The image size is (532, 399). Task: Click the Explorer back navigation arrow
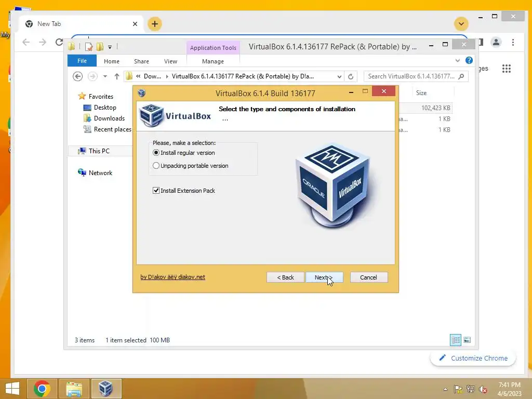[x=78, y=76]
